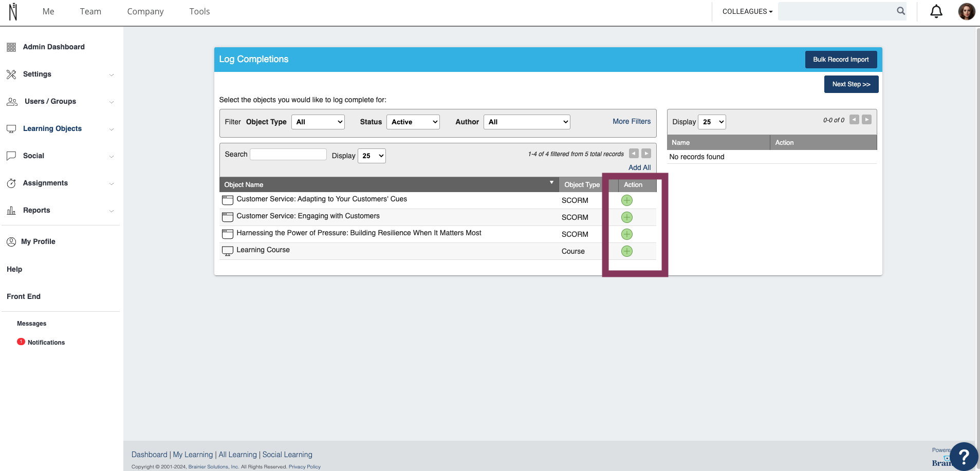Add Harnessing the Power of Pressure object
This screenshot has height=471, width=980.
(626, 234)
